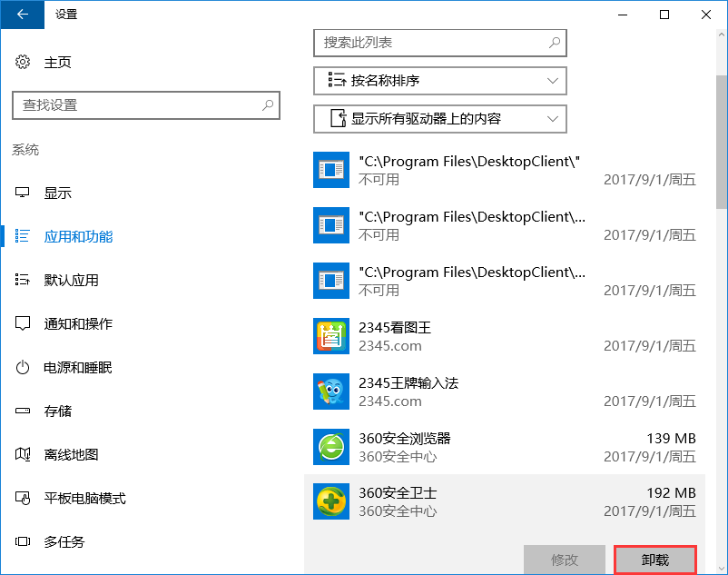
Task: Click the 360安全卫士 shield app icon
Action: tap(331, 501)
